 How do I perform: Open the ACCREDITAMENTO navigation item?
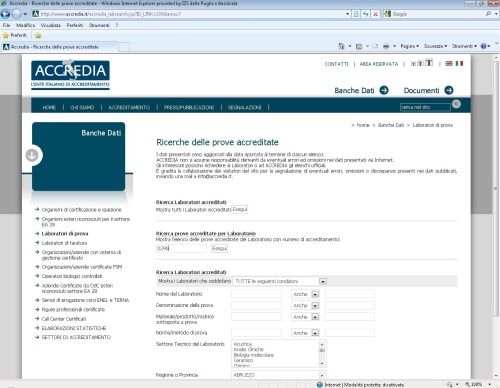click(129, 107)
